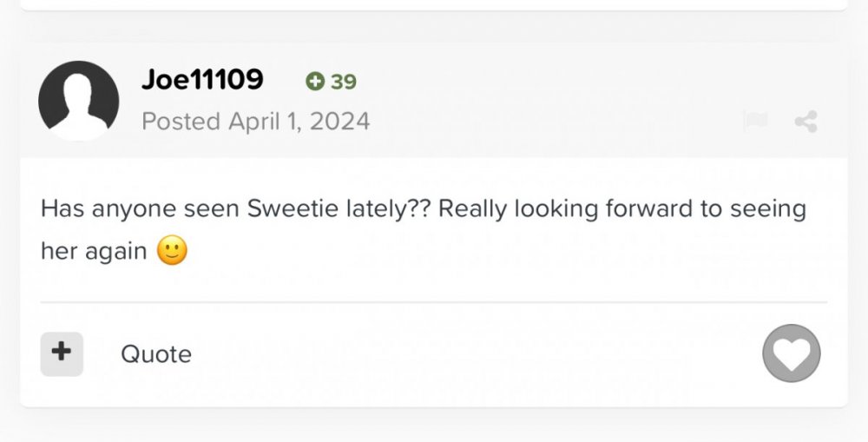Click the word 'Posted' in the timestamp
The image size is (868, 442).
181,122
